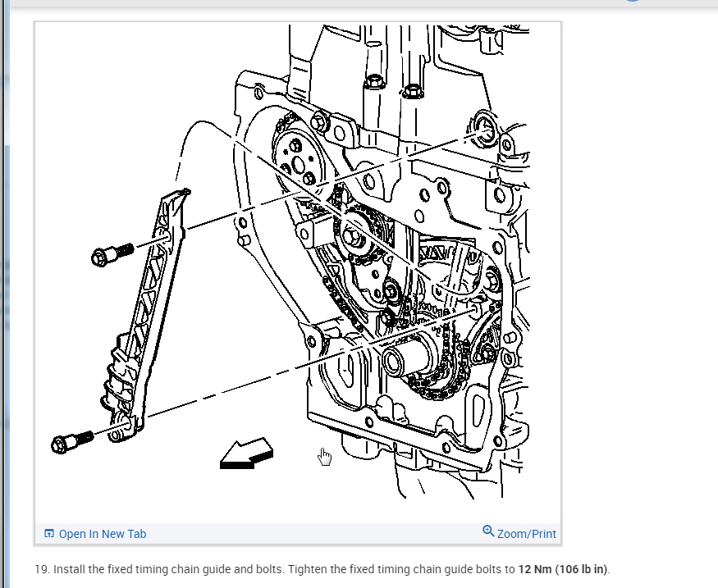718x588 pixels.
Task: Click step 19 instruction text
Action: tap(322, 569)
